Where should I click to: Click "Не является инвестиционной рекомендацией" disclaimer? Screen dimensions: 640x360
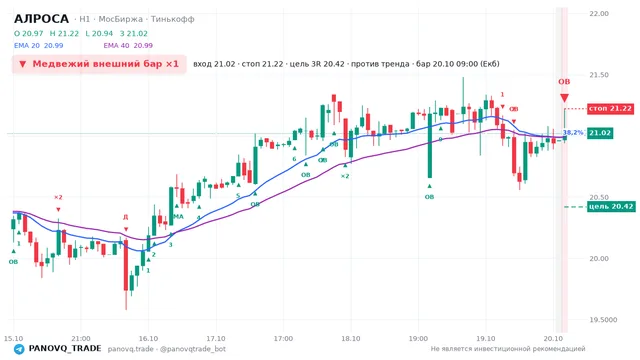coord(508,349)
